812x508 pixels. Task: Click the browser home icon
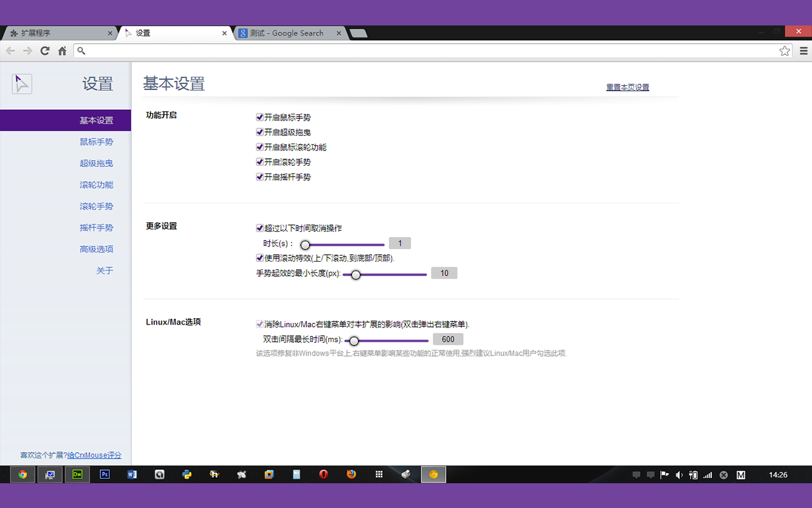point(62,51)
